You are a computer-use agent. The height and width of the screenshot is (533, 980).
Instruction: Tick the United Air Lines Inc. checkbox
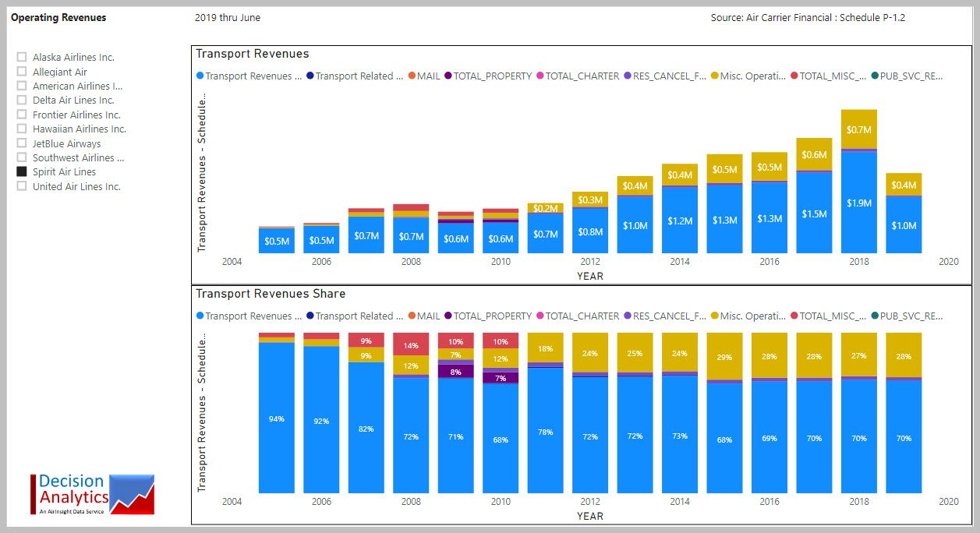coord(22,186)
